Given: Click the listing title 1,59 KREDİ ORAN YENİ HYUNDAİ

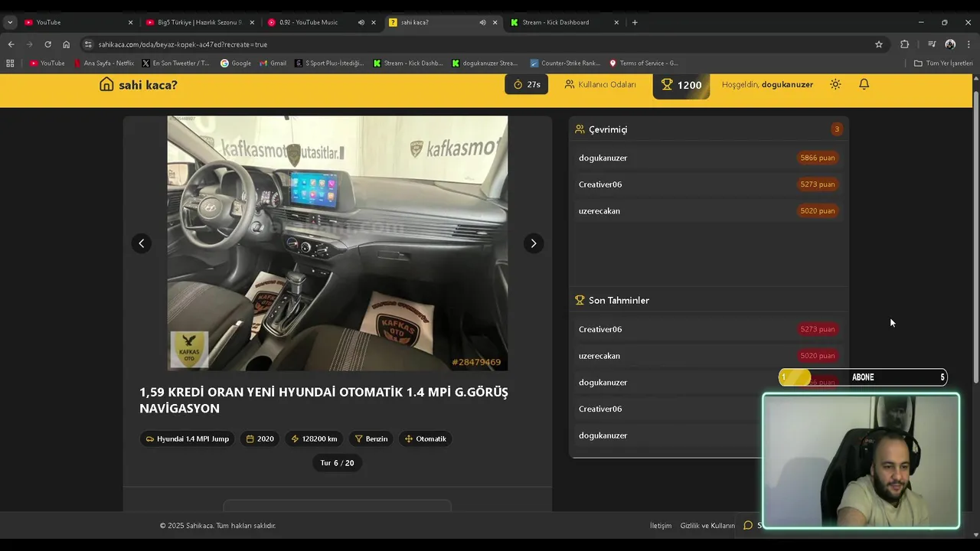Looking at the screenshot, I should (323, 399).
